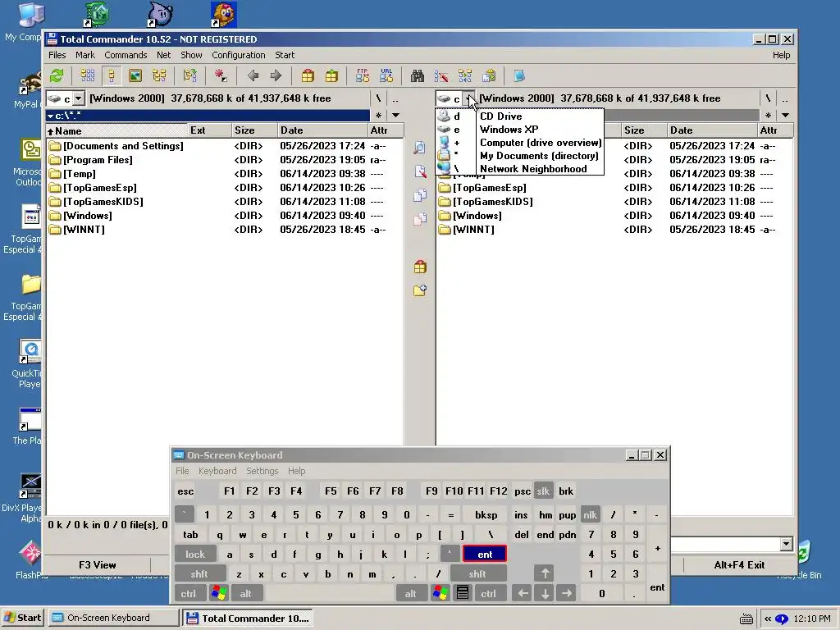This screenshot has height=630, width=840.
Task: Open the Files menu in Total Commander
Action: [x=57, y=55]
